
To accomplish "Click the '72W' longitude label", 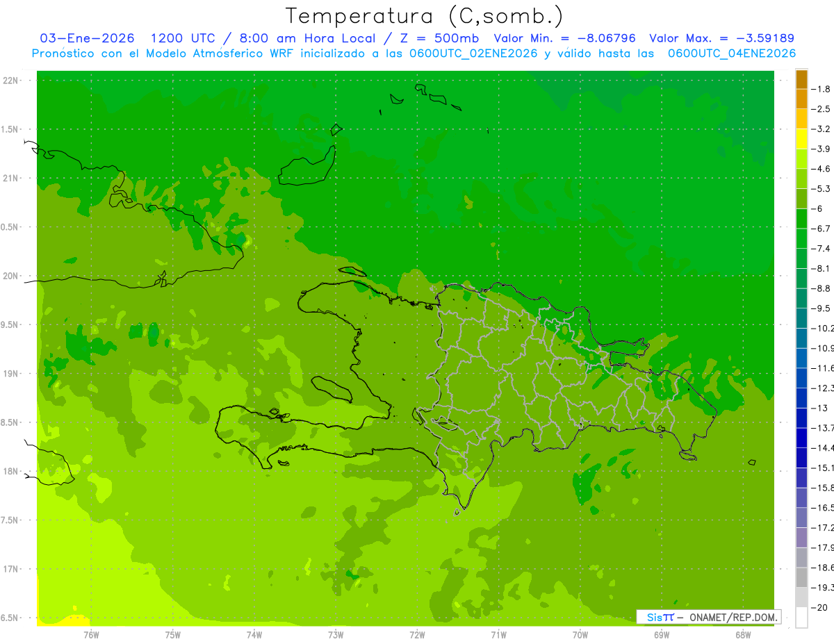I will (417, 634).
